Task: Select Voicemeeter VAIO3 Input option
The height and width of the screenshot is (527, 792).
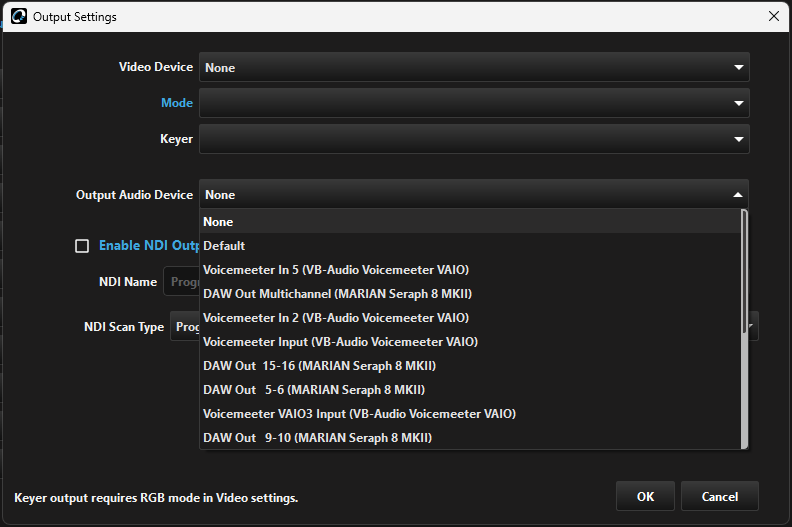Action: coord(470,414)
